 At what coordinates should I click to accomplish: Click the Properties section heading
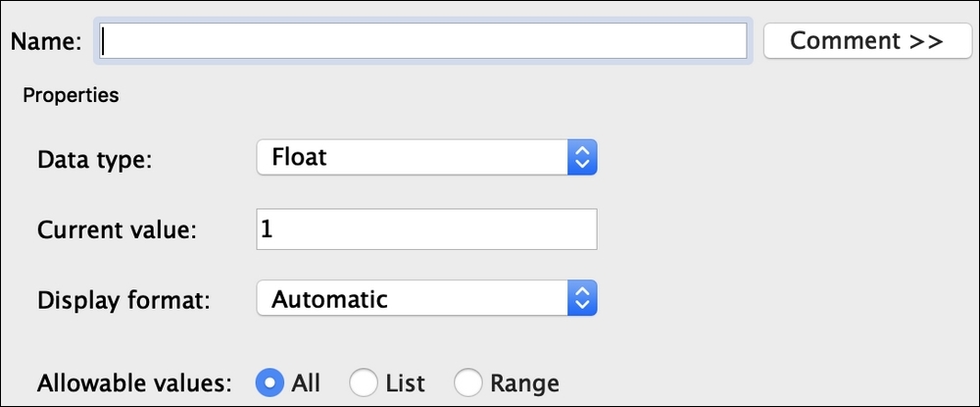pos(71,96)
